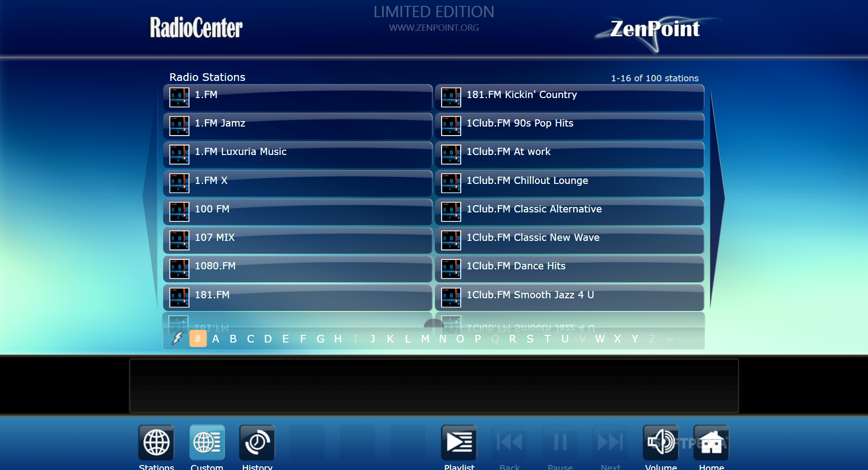Open the Volume speaker icon
The height and width of the screenshot is (470, 868).
pyautogui.click(x=661, y=442)
